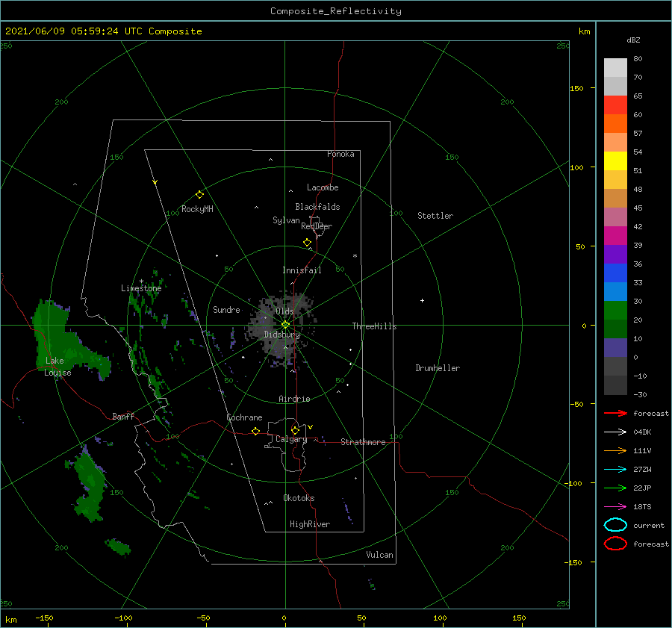This screenshot has height=628, width=672.
Task: Click the Vulcan label
Action: coord(380,555)
